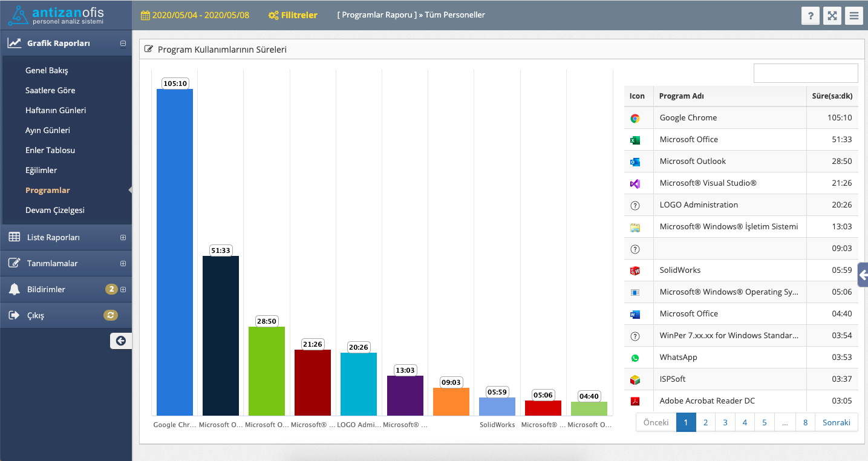
Task: Click the green 28:50 Outlook bar
Action: pos(267,371)
